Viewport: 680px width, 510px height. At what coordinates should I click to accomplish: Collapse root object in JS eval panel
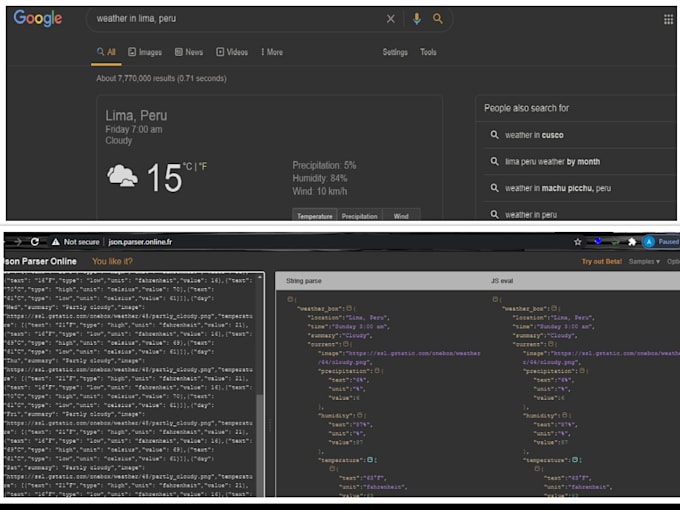pos(495,299)
